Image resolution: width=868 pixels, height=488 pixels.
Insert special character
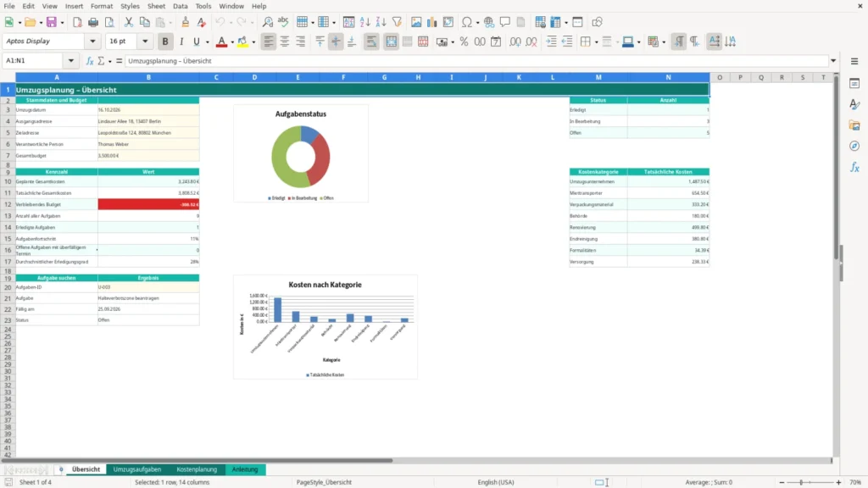pyautogui.click(x=467, y=22)
